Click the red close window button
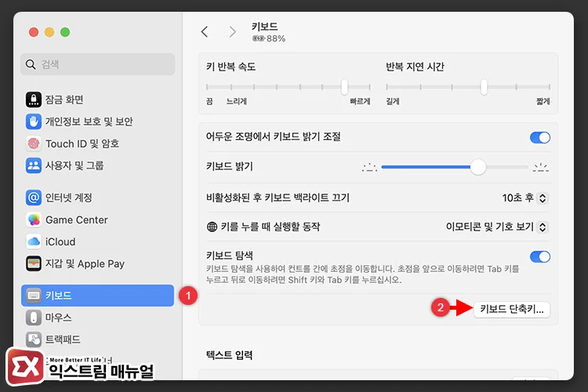588x392 pixels. pos(34,32)
